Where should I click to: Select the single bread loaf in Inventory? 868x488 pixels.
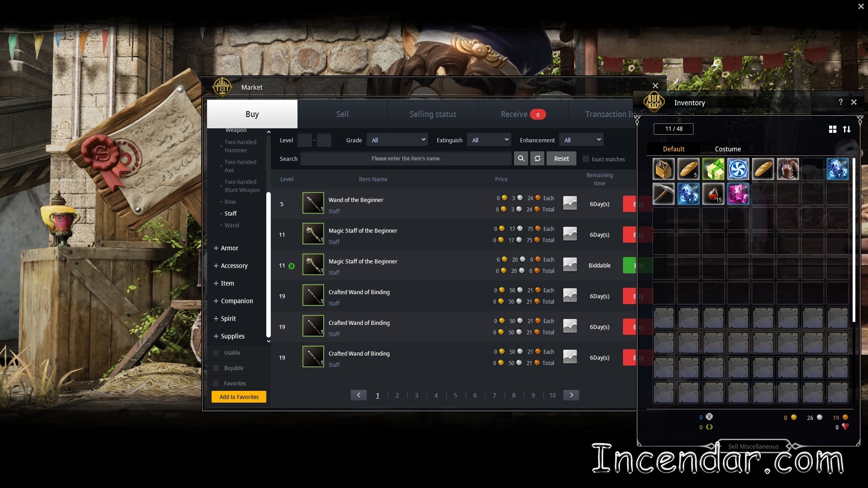(x=763, y=169)
